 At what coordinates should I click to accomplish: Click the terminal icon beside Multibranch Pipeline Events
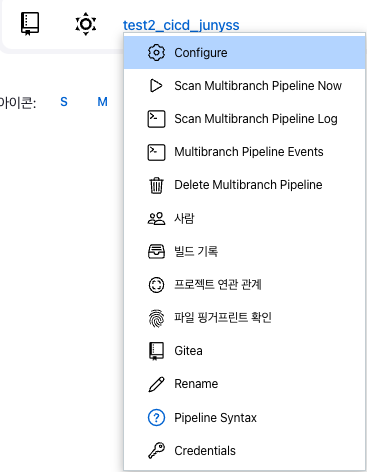coord(156,152)
